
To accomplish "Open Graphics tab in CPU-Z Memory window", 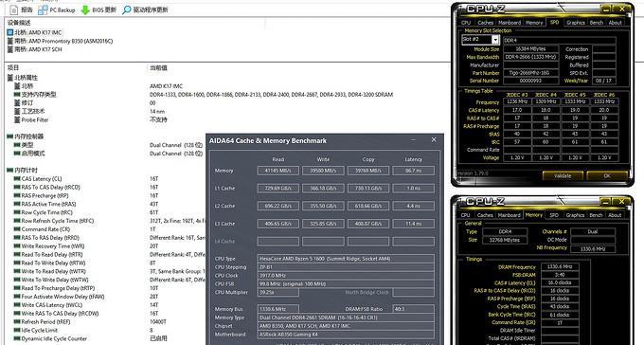I will [x=575, y=215].
